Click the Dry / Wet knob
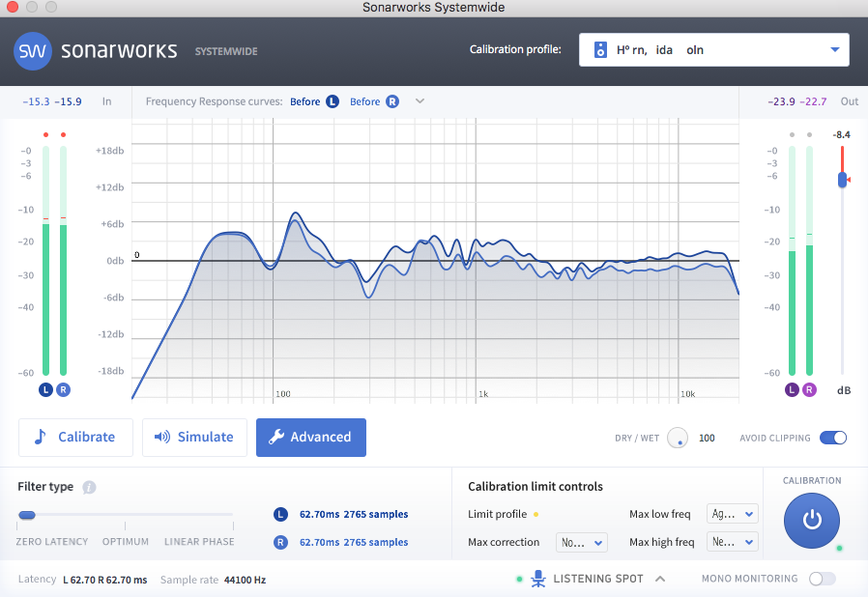This screenshot has width=868, height=597. click(x=678, y=438)
